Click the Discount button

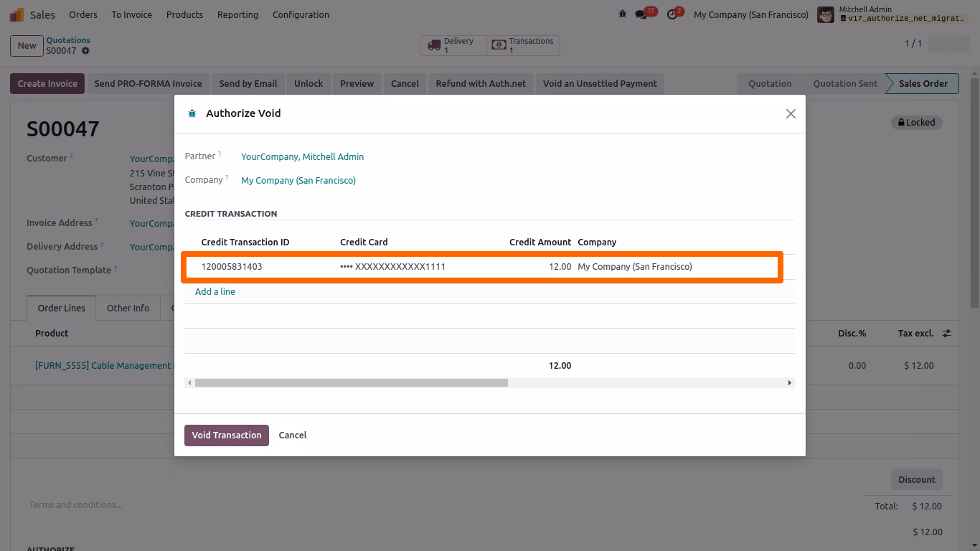(x=917, y=479)
